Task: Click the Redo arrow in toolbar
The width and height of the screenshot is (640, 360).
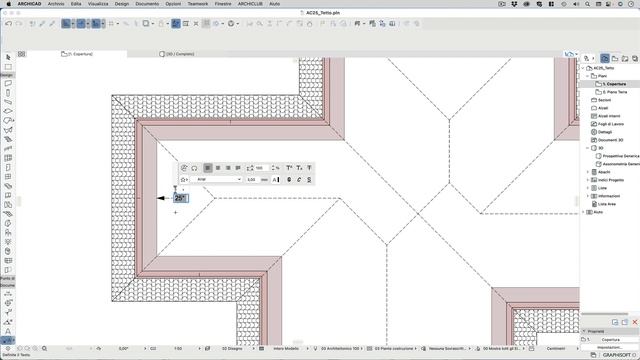Action: (x=19, y=24)
